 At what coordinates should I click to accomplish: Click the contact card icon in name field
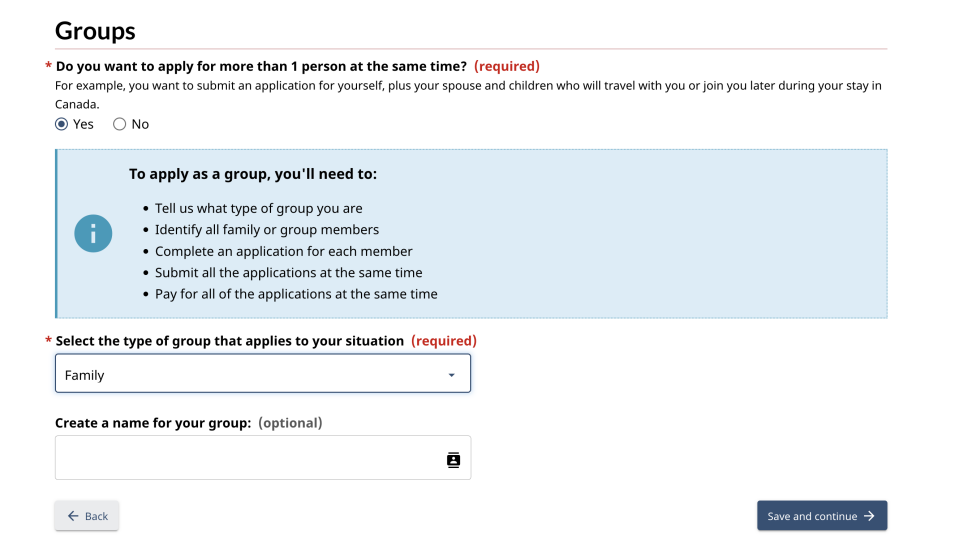(x=453, y=459)
